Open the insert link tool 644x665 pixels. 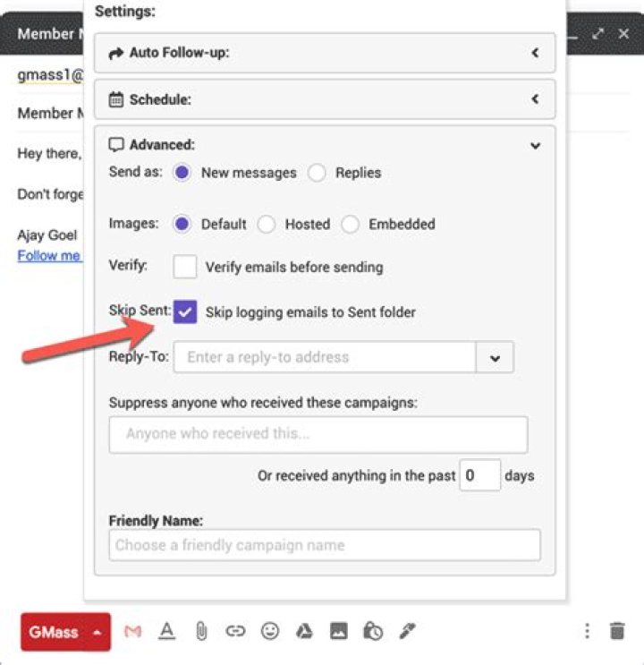tap(235, 631)
